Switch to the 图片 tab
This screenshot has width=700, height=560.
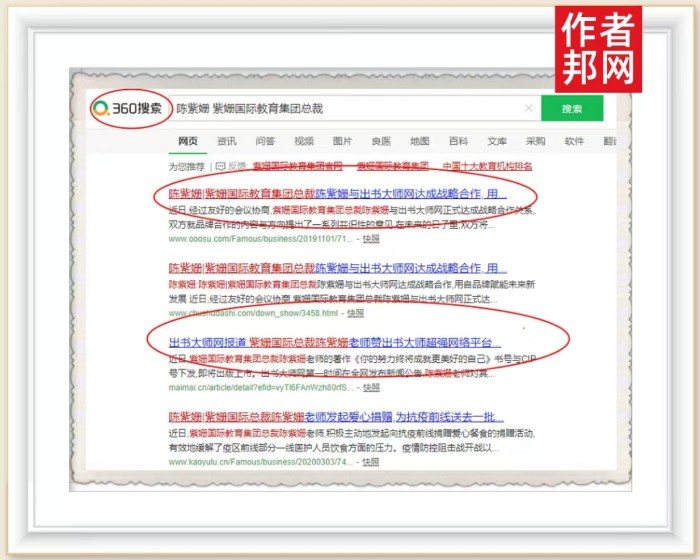342,141
